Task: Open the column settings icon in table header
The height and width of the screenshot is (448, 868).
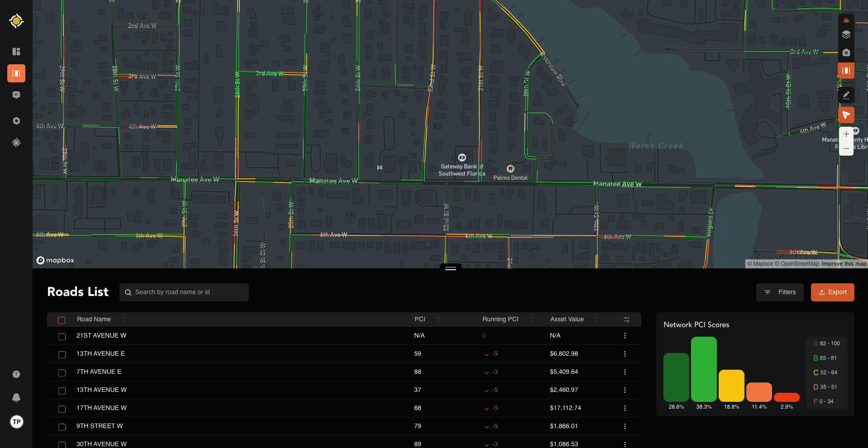Action: (626, 319)
